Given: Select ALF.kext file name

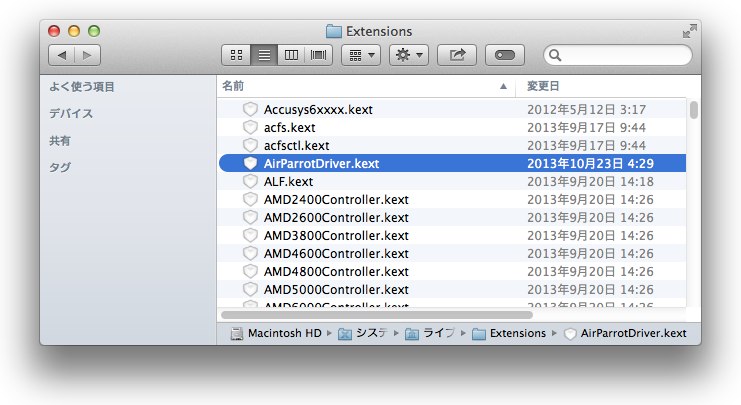Looking at the screenshot, I should coord(288,181).
